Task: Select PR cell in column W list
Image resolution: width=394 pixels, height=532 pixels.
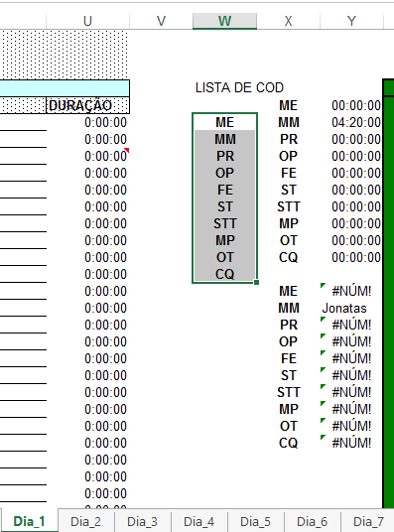Action: point(224,156)
